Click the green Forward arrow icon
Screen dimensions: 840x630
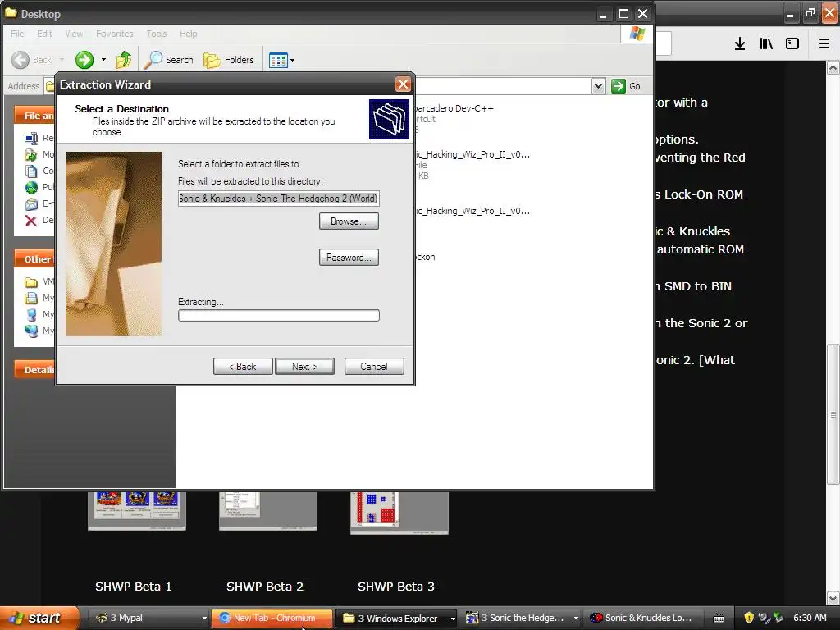pos(84,59)
